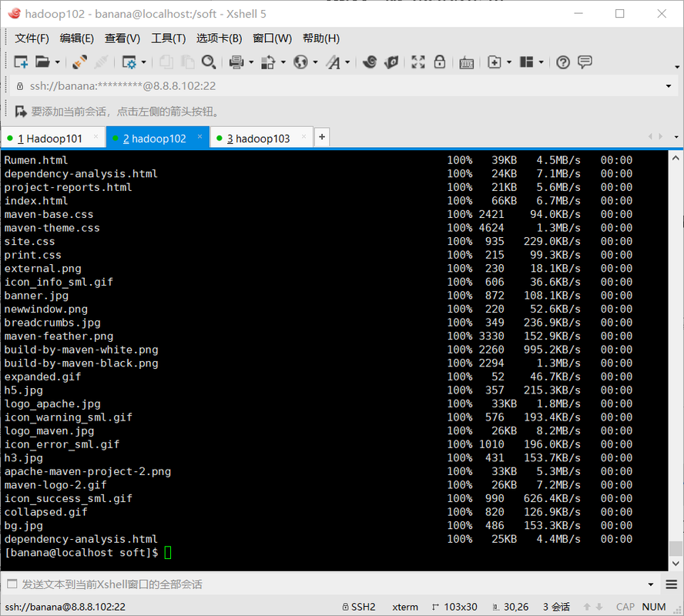The height and width of the screenshot is (616, 684).
Task: Click the terminal scrollbar down arrow
Action: click(x=676, y=563)
